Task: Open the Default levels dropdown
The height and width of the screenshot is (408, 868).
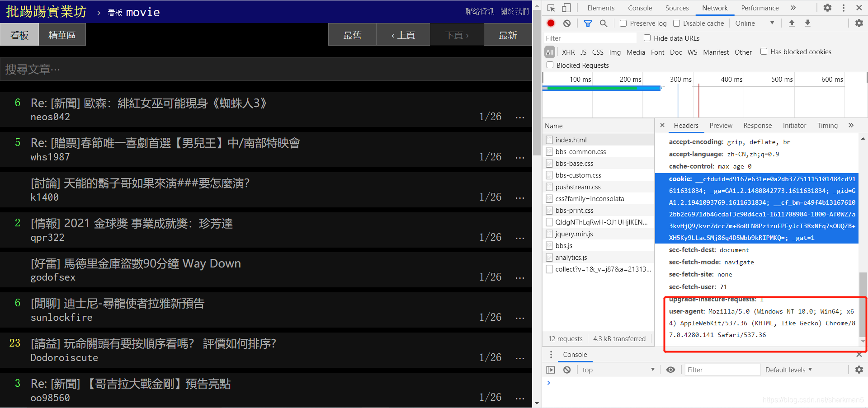Action: (x=788, y=370)
